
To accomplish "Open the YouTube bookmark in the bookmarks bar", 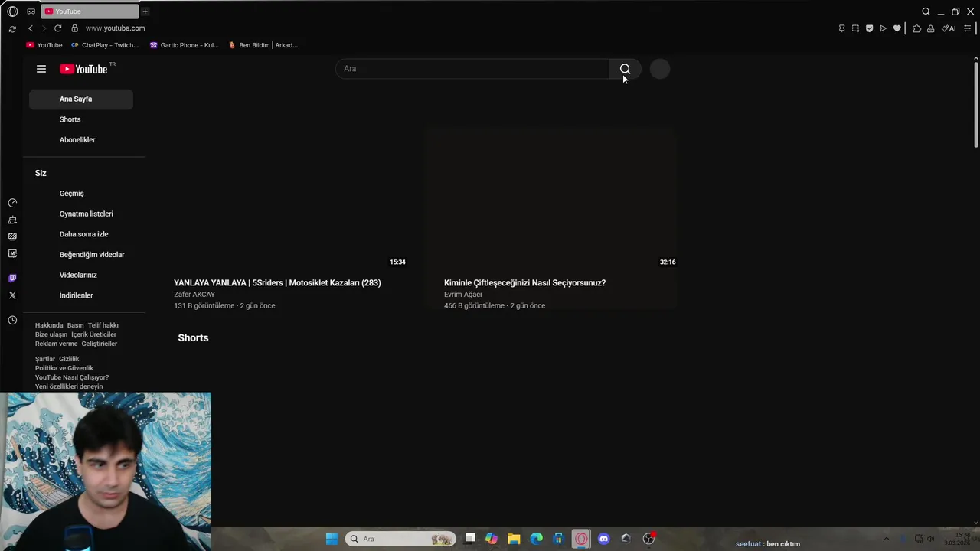I will coord(44,45).
